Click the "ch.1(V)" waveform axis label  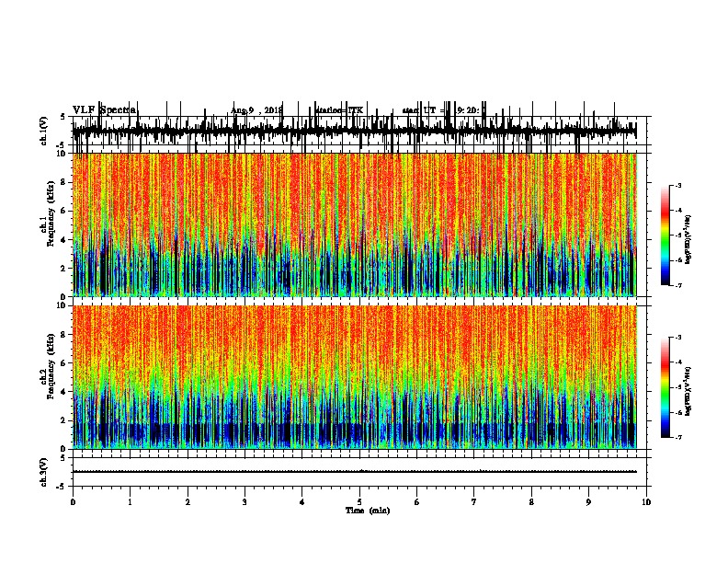(x=43, y=131)
